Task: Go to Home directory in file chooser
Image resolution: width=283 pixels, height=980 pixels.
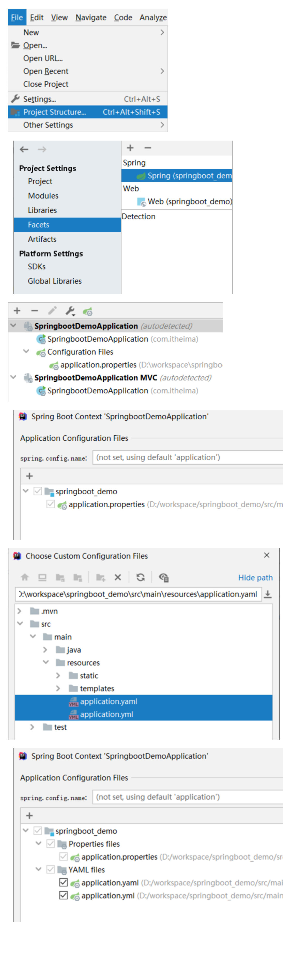Action: pos(25,577)
